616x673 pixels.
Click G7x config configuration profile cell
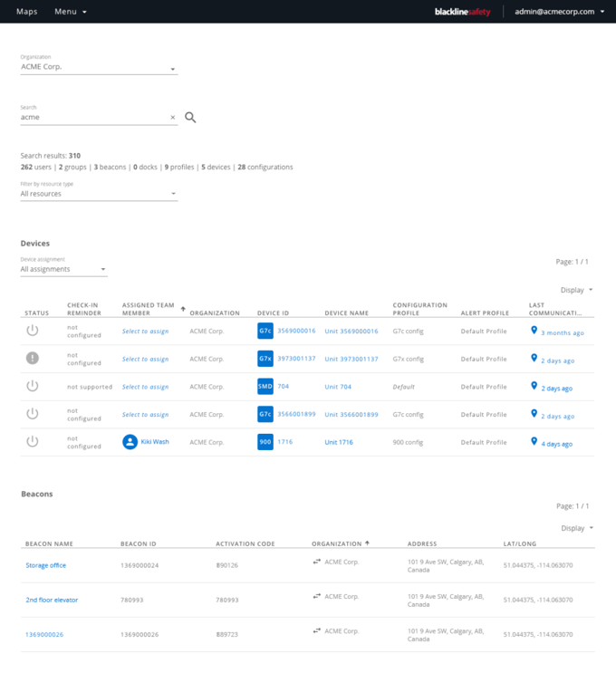click(x=408, y=359)
